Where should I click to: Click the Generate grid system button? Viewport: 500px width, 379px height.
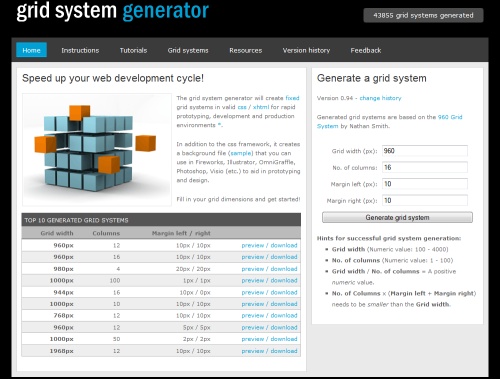397,217
